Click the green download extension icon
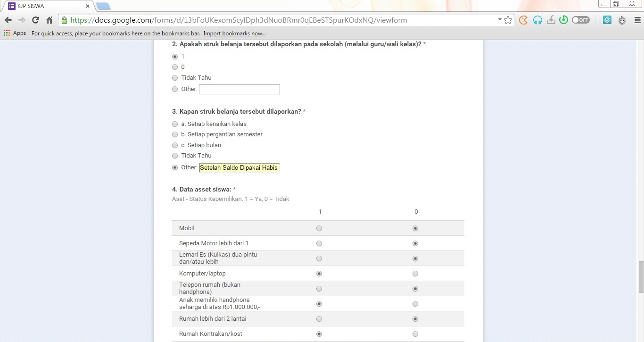The image size is (644, 342). 563,20
